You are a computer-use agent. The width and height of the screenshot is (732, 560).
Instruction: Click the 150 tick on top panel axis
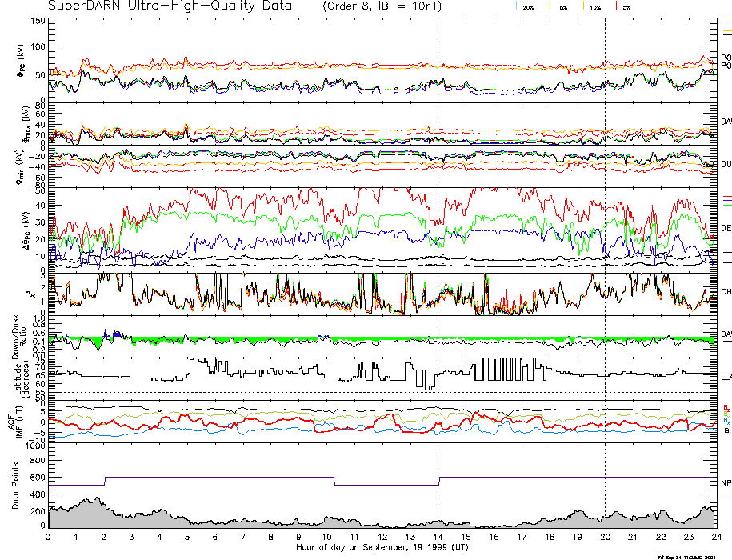[37, 21]
